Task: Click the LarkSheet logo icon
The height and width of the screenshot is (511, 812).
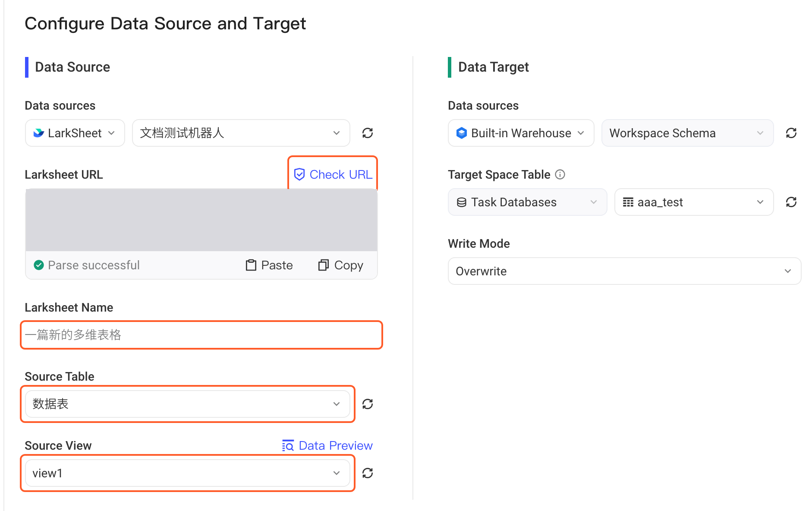Action: click(39, 133)
